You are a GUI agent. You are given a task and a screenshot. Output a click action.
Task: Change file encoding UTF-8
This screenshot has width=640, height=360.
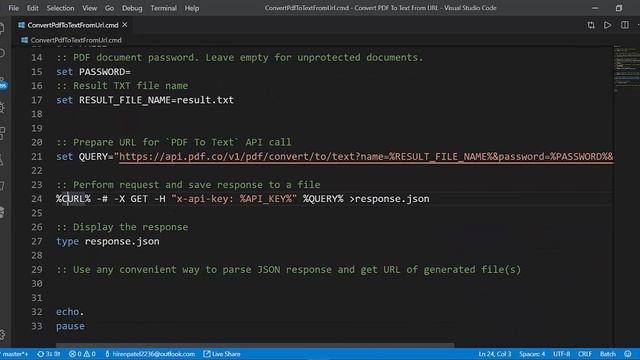pos(562,354)
